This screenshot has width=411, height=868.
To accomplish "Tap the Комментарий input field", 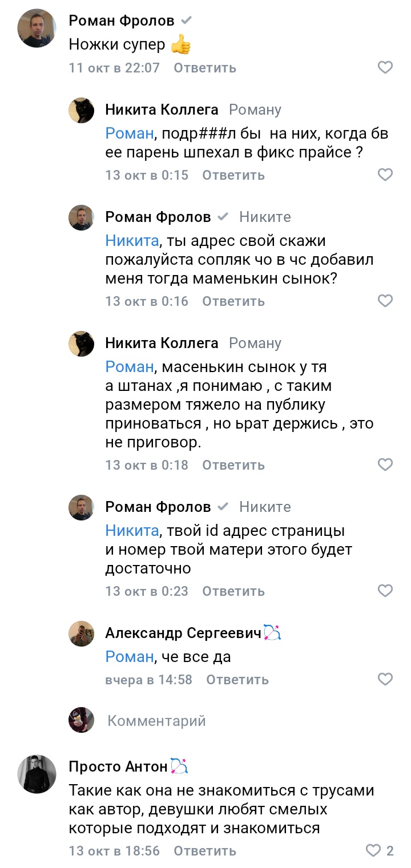I will (x=156, y=721).
